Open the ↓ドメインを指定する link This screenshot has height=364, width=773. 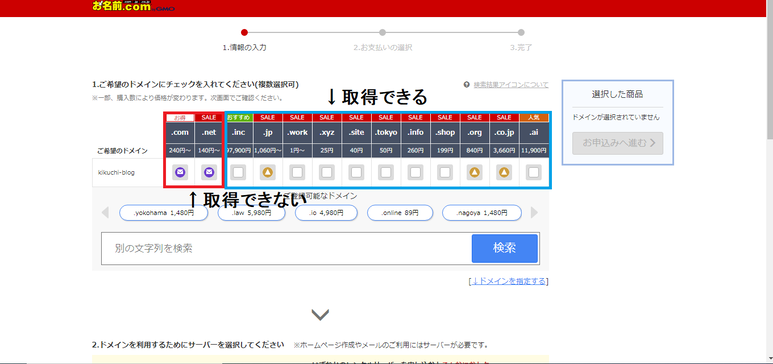point(509,281)
